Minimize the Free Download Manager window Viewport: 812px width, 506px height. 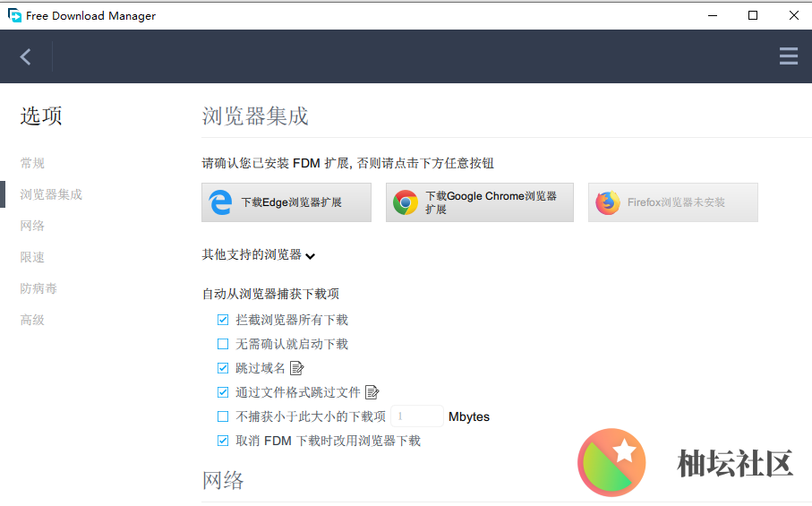click(x=713, y=15)
